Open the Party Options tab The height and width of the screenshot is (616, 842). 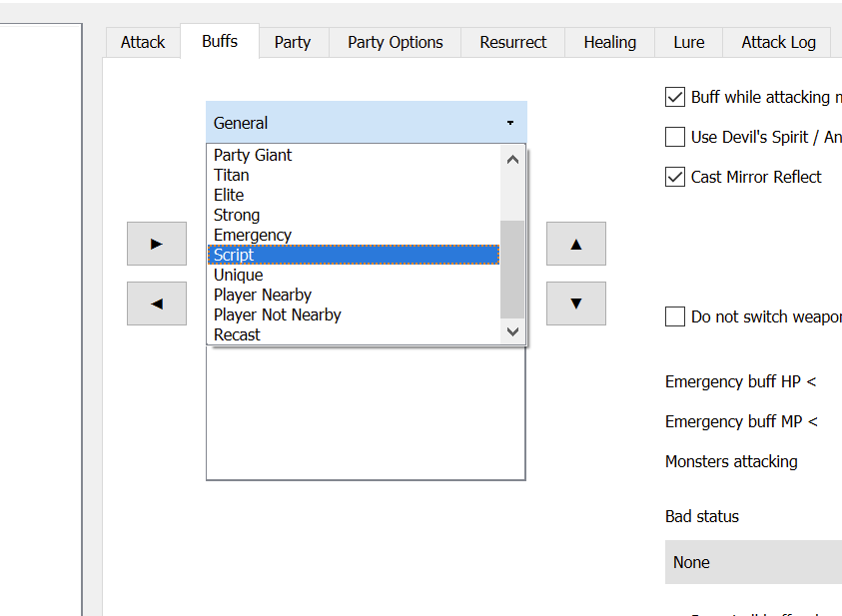pos(395,42)
